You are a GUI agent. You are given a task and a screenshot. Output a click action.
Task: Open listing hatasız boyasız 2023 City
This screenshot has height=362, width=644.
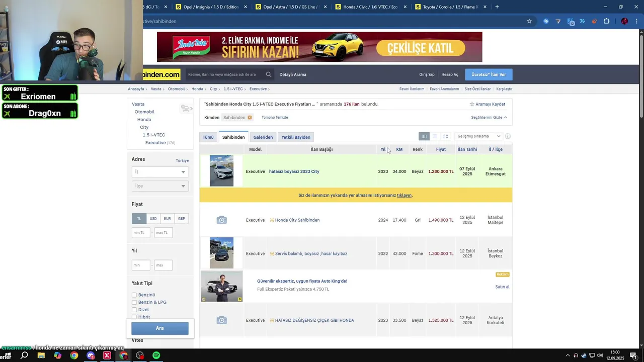click(294, 171)
